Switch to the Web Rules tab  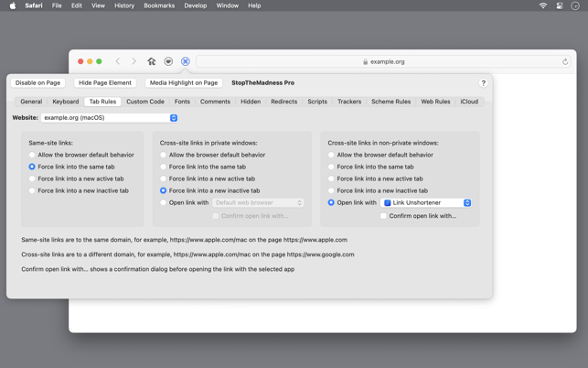(x=435, y=102)
